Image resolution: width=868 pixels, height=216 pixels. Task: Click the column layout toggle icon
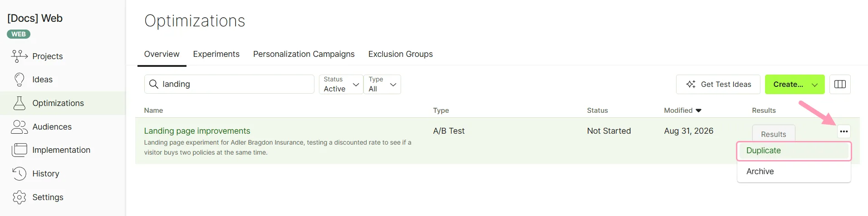pyautogui.click(x=840, y=84)
